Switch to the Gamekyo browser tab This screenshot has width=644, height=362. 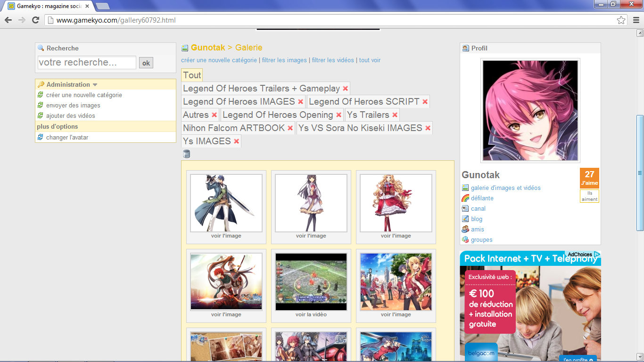tap(49, 6)
